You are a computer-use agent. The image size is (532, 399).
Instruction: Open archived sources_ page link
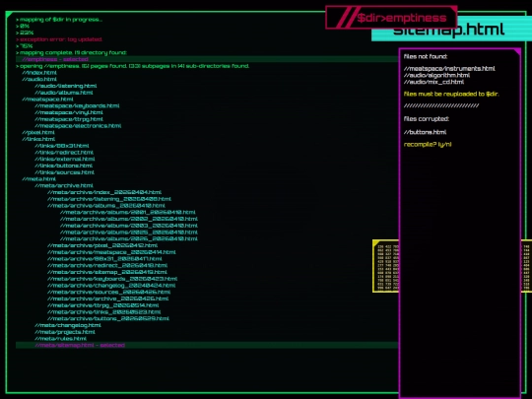pyautogui.click(x=109, y=293)
